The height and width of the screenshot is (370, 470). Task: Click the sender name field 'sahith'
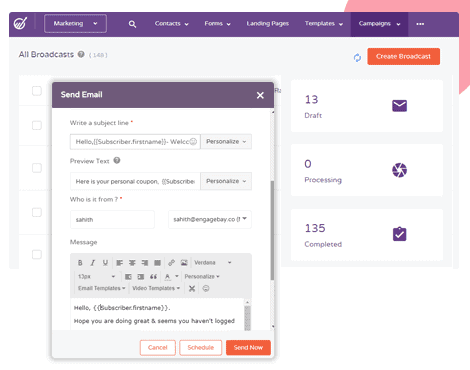point(112,219)
